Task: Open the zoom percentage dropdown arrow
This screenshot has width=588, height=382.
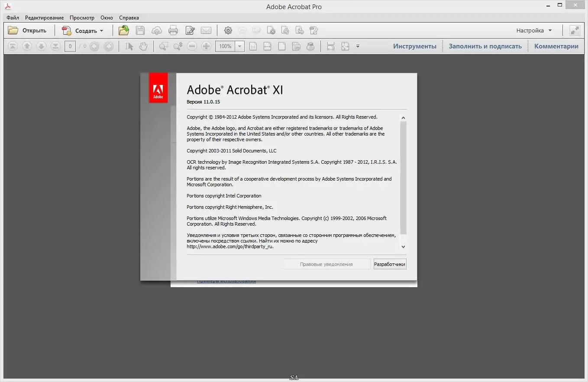Action: (x=240, y=46)
